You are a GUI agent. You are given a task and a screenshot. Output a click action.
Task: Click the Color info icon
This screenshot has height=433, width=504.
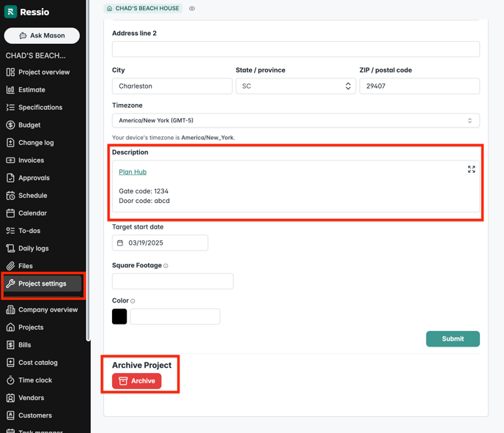(133, 301)
